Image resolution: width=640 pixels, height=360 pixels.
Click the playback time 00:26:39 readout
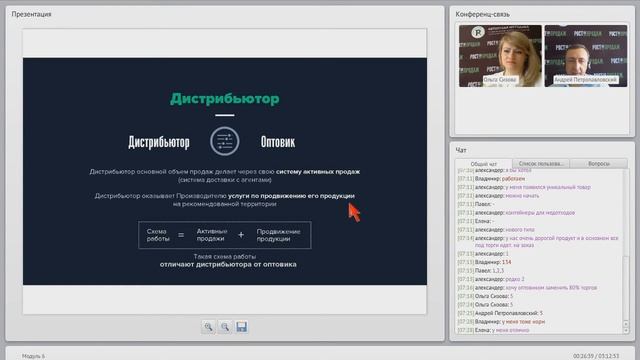coord(583,356)
